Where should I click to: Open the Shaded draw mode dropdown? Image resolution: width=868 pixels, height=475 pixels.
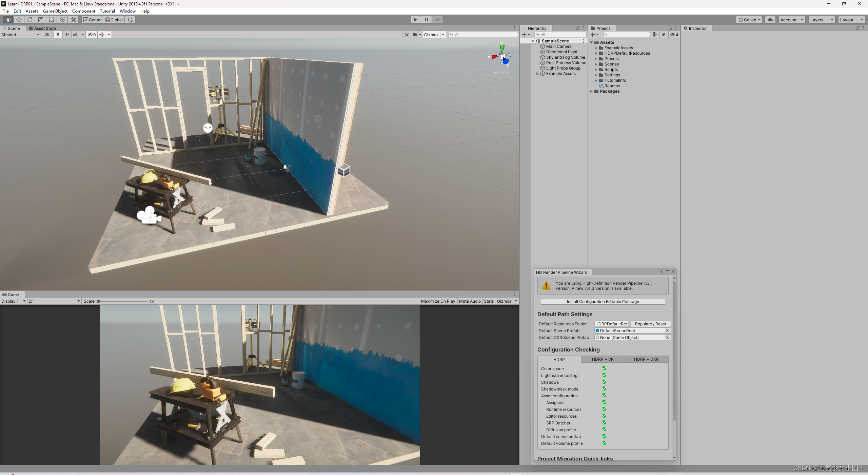tap(20, 35)
